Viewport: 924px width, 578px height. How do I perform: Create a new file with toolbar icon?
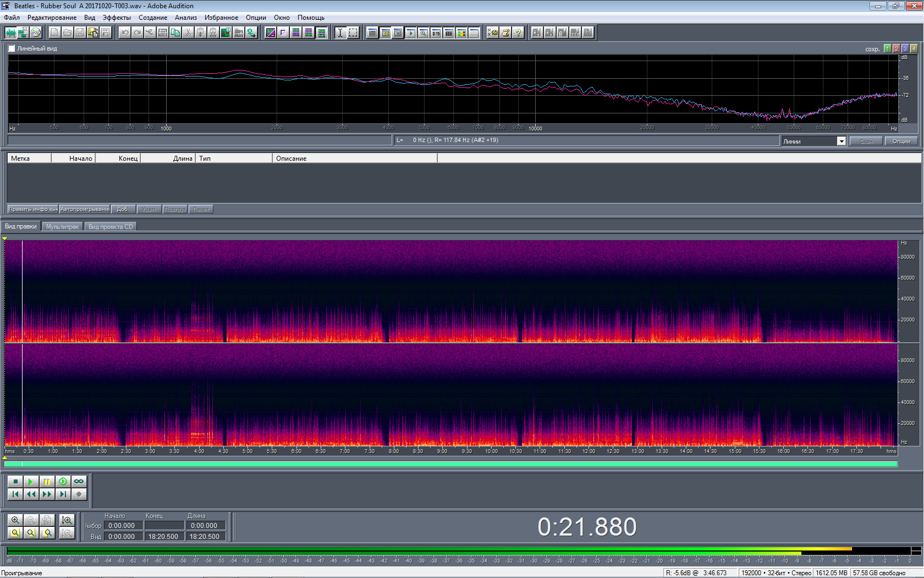point(54,32)
